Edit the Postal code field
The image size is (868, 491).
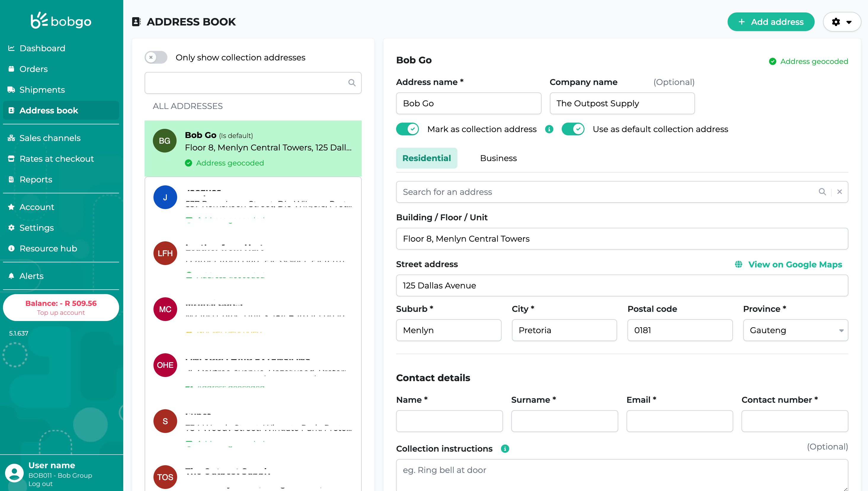click(680, 330)
